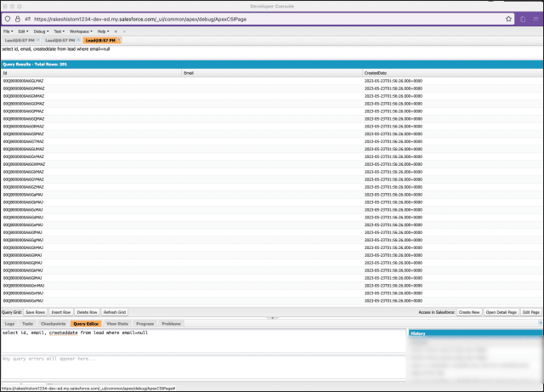Bookmark this page with the star icon
Viewport: 544px width, 392px height.
pyautogui.click(x=508, y=17)
